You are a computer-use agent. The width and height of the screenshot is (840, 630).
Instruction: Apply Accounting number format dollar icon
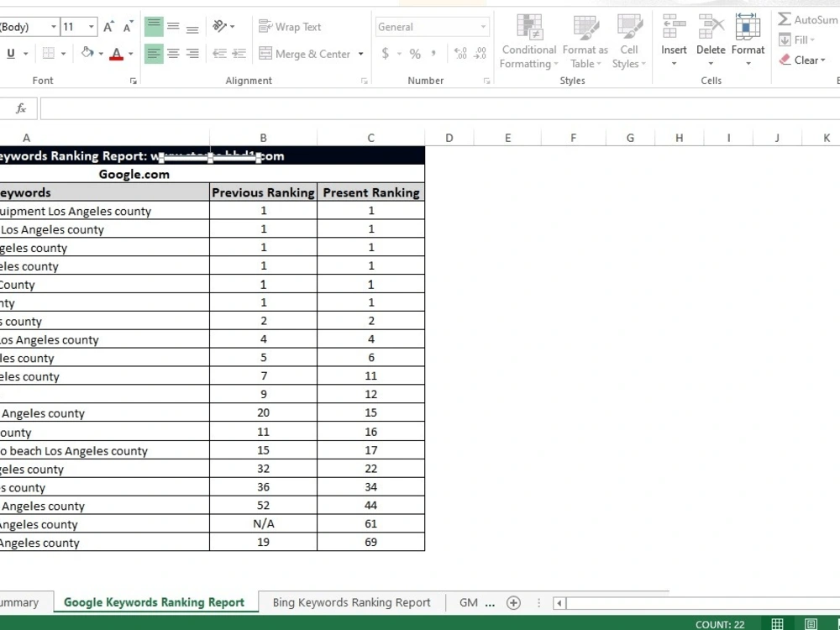(386, 54)
